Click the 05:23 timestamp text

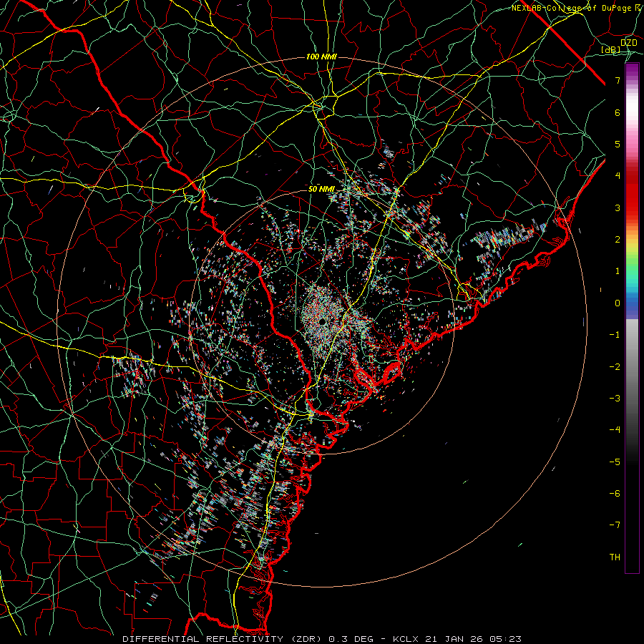point(505,639)
